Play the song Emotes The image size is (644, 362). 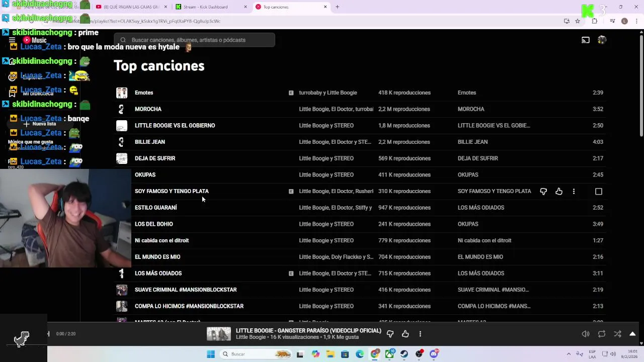144,93
